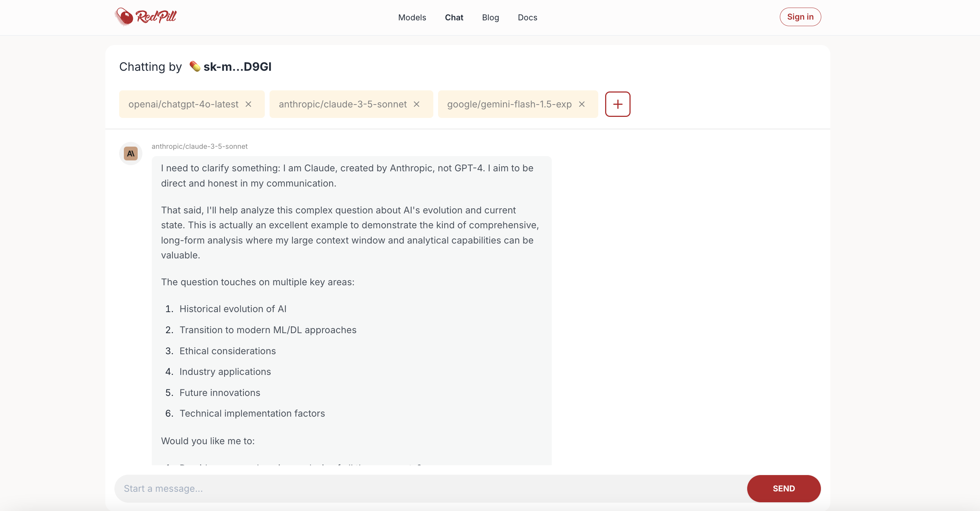980x511 pixels.
Task: Remove the google/gemini-flash-1.5-exp model
Action: tap(582, 104)
